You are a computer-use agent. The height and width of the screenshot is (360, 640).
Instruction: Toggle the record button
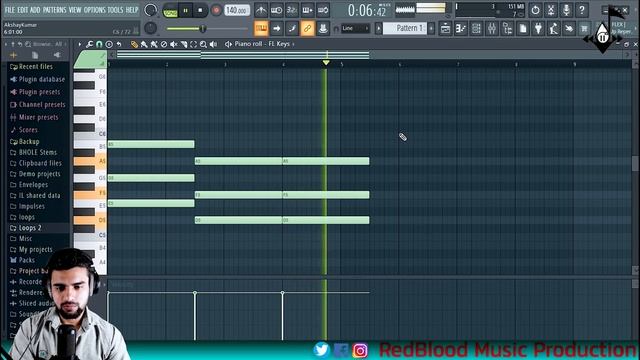click(x=216, y=11)
